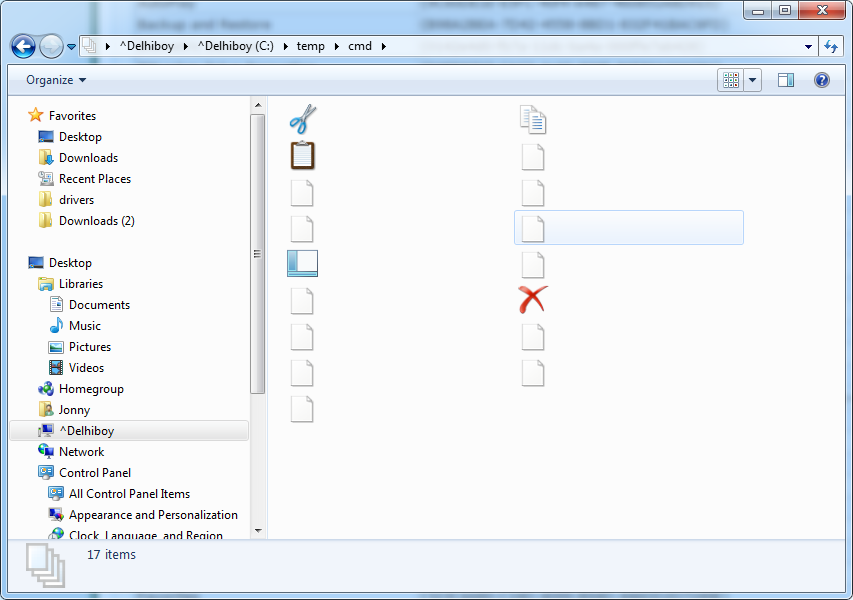Select the copy documents icon file
This screenshot has width=853, height=600.
(x=533, y=119)
